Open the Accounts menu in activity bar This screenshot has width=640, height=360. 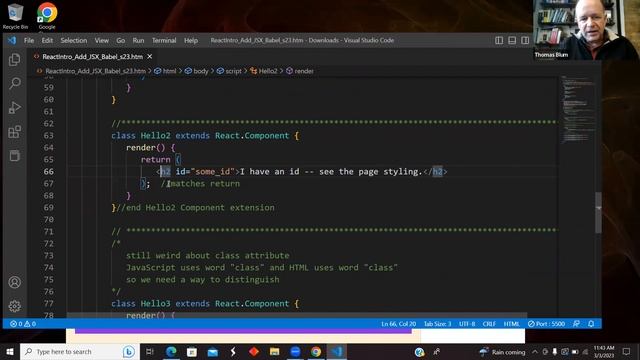pos(15,282)
